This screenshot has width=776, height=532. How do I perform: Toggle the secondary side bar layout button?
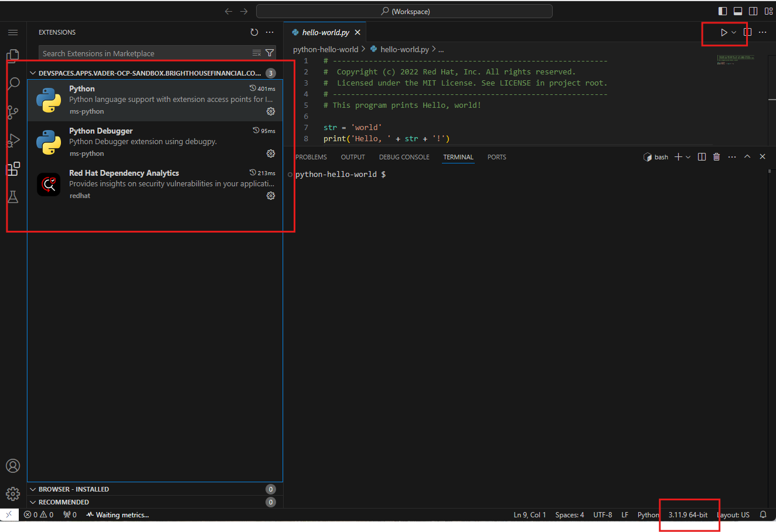[x=753, y=11]
